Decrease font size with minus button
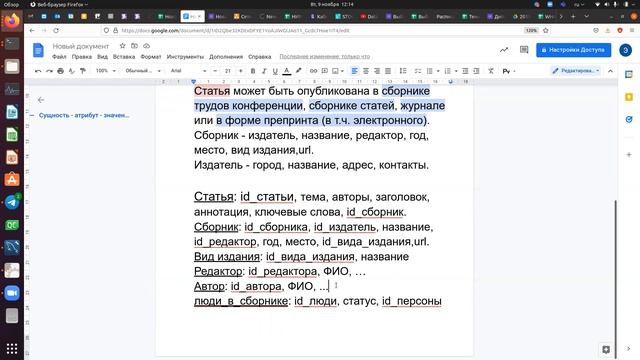Screen dimensions: 640x360 [x=215, y=71]
